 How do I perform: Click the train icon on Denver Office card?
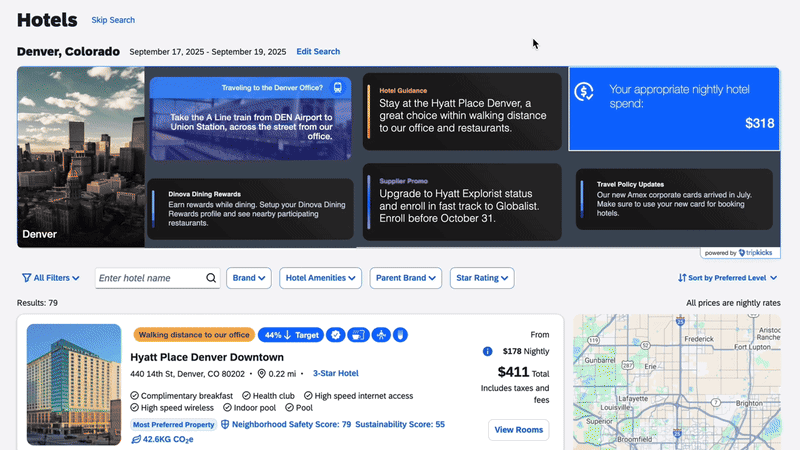pos(338,88)
